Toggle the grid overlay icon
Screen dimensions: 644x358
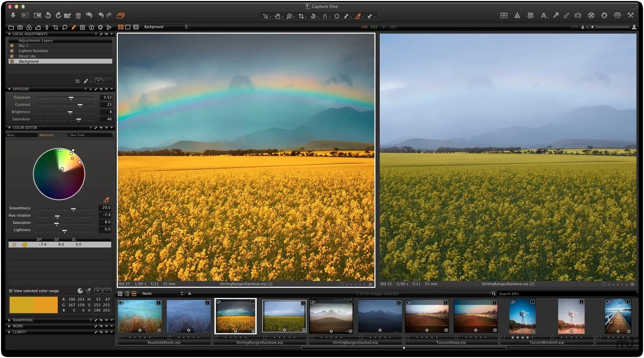tap(530, 15)
